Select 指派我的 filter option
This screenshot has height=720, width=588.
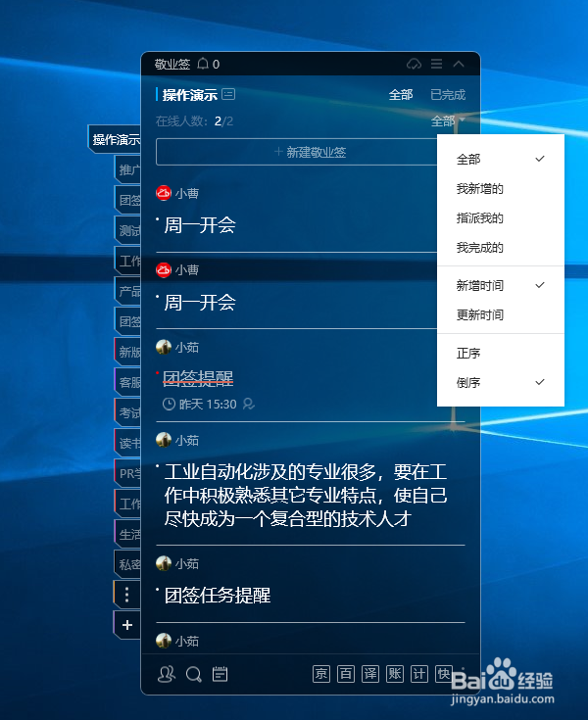501,218
